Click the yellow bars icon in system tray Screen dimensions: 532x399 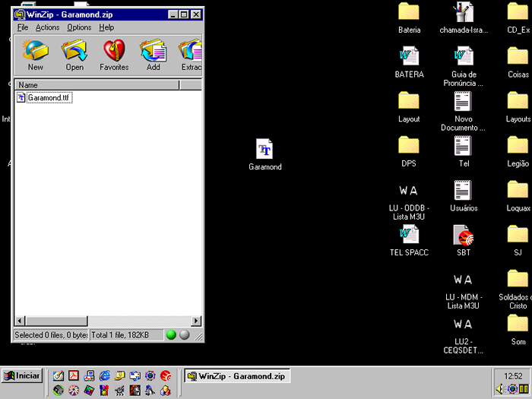(x=524, y=389)
